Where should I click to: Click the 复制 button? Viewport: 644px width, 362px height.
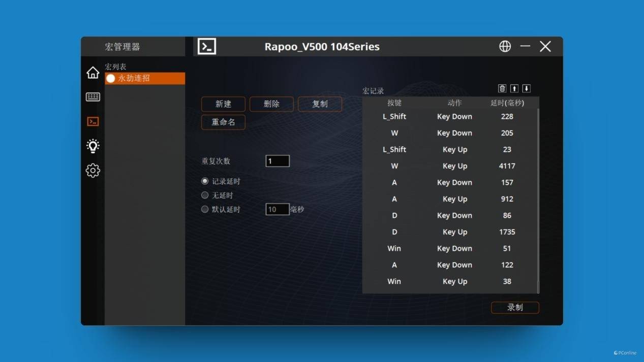(x=320, y=104)
